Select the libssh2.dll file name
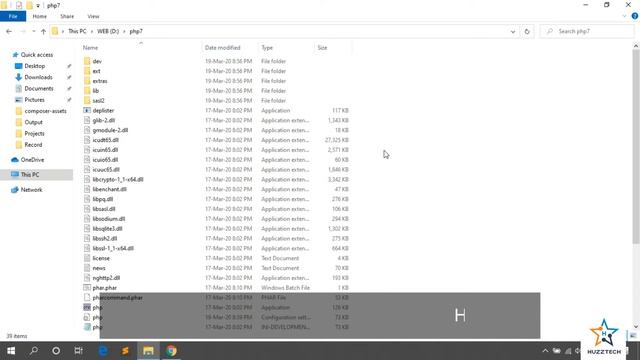Screen dimensions: 640x360 click(x=105, y=238)
